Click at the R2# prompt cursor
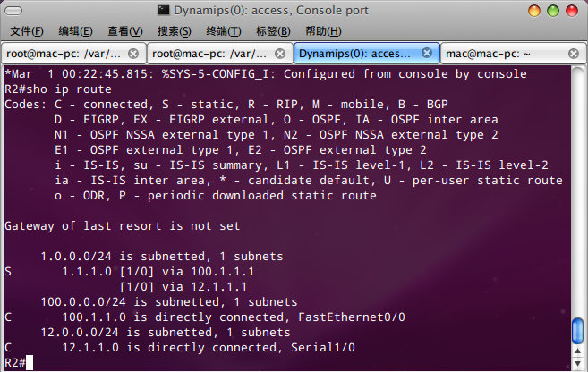The height and width of the screenshot is (372, 588). click(30, 363)
